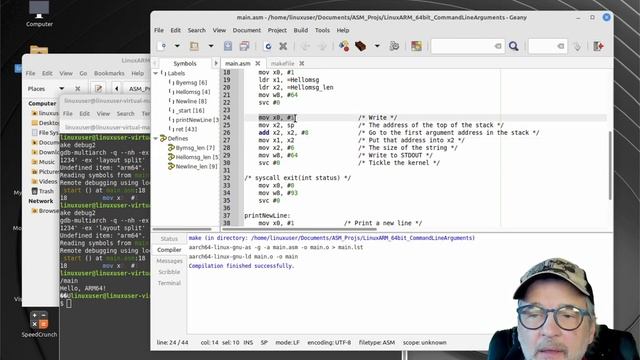Reload the current file icon
Screen dimensions: 640x360
pos(268,46)
